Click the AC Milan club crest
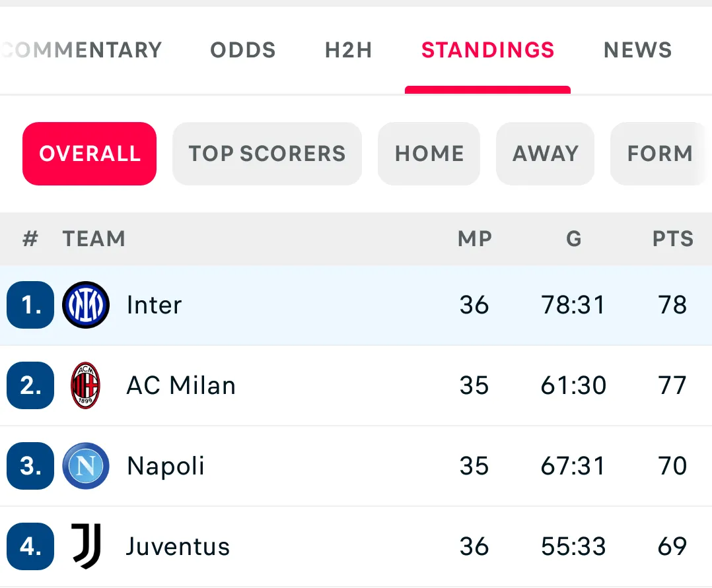This screenshot has width=712, height=588. pos(86,385)
